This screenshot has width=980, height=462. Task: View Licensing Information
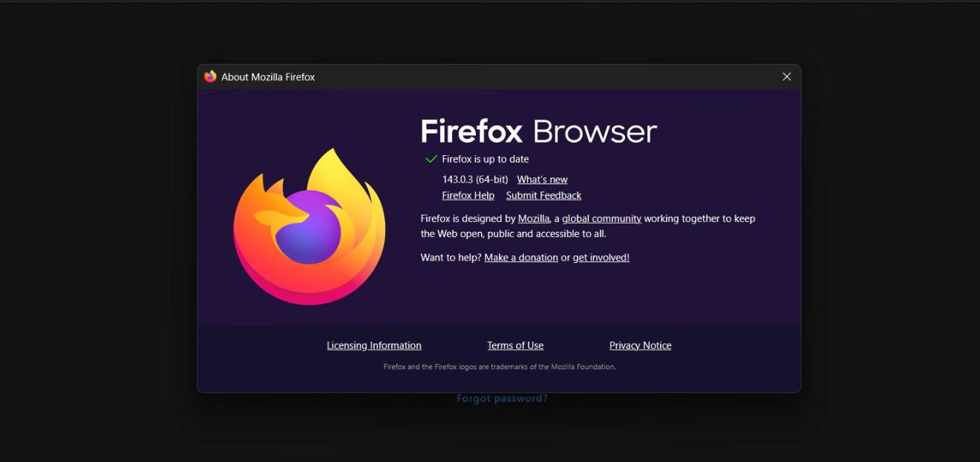point(373,345)
